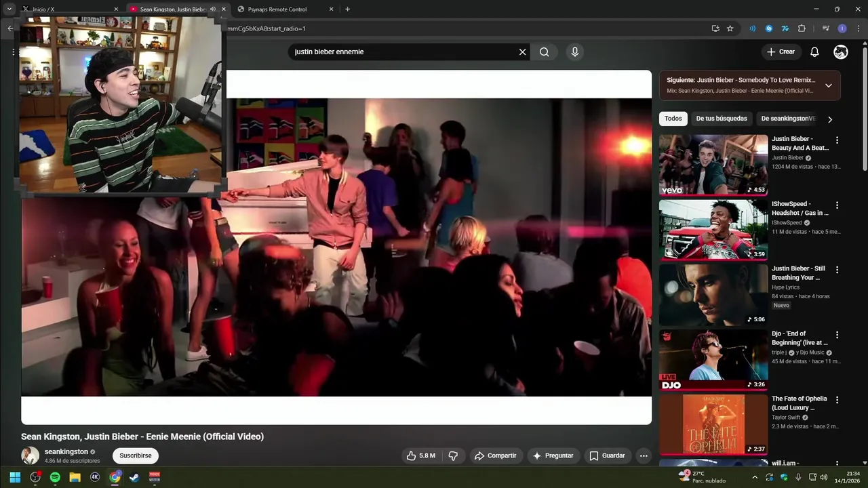This screenshot has width=868, height=488.
Task: Expand the Siguiente mix panel
Action: [828, 85]
